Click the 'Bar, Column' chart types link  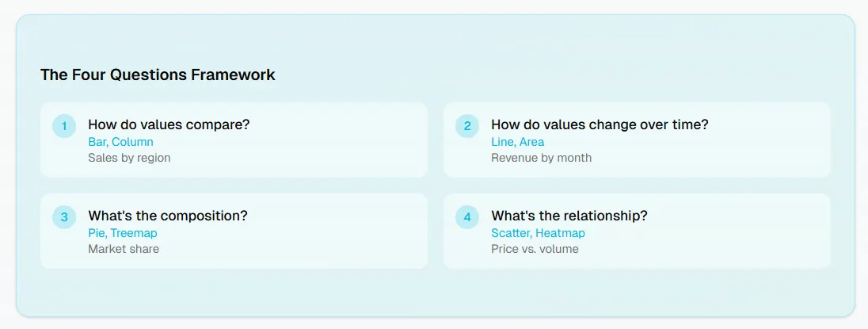[120, 142]
